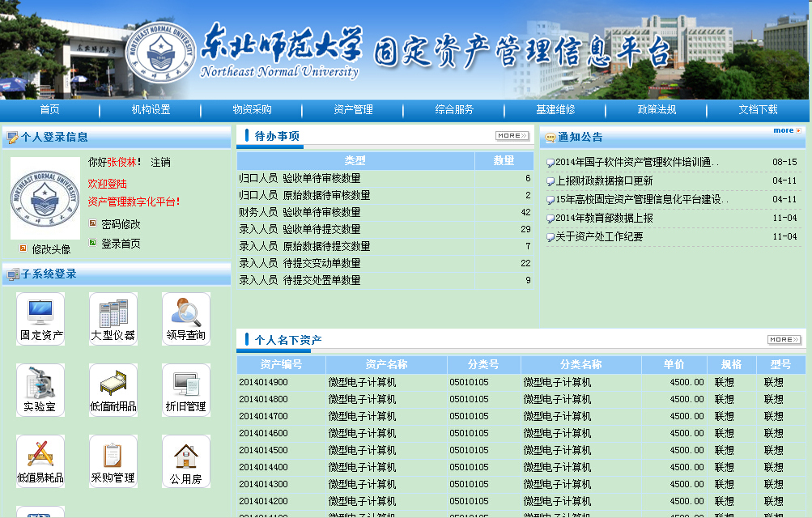
Task: Open notice 15年高校固定资产管理信息化平台建设
Action: coord(642,200)
